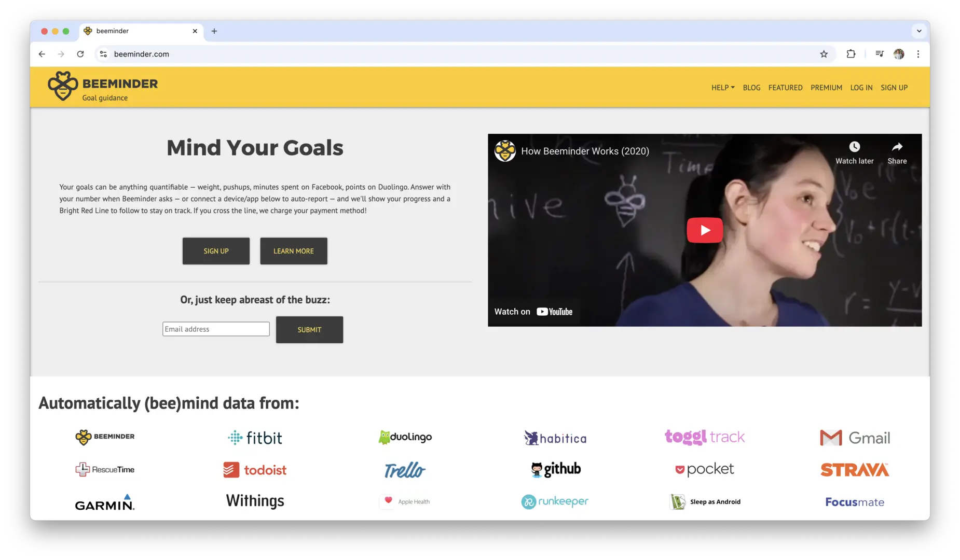Go to the BLOG nav item
This screenshot has width=960, height=560.
coord(751,88)
